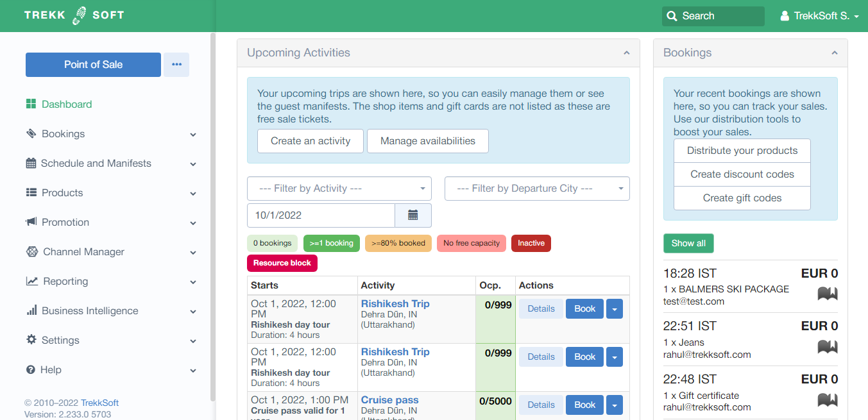Click the TrekkSoft footer link
868x420 pixels.
click(x=99, y=403)
